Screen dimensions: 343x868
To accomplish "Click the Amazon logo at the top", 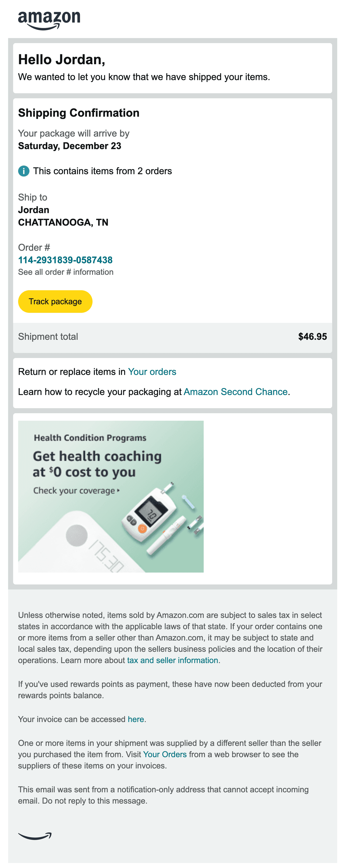I will (x=49, y=18).
